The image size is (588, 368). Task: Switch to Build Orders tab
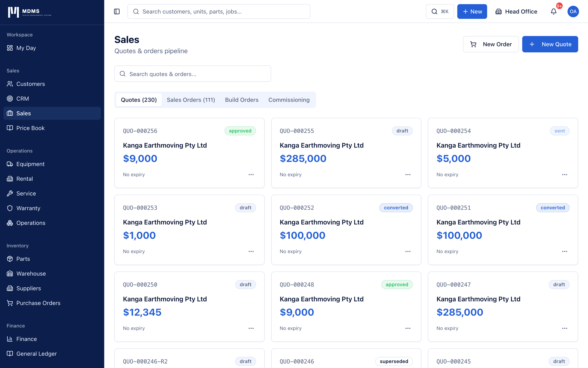[x=242, y=100]
